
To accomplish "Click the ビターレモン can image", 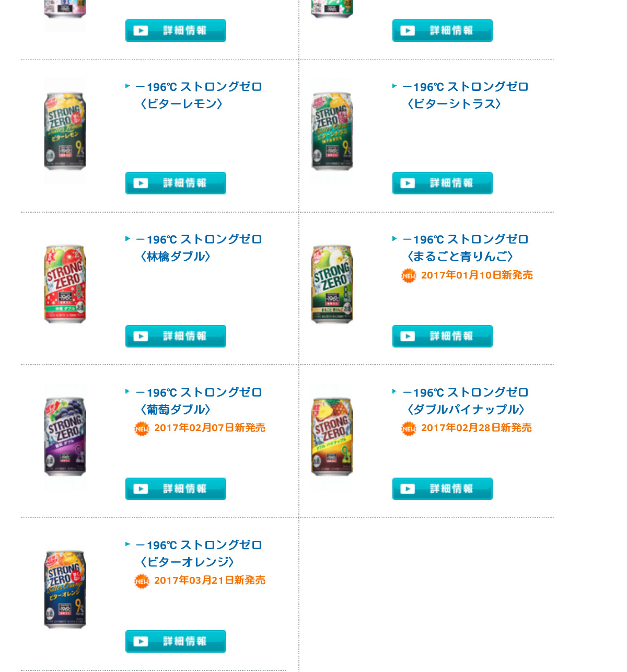I will pyautogui.click(x=65, y=131).
